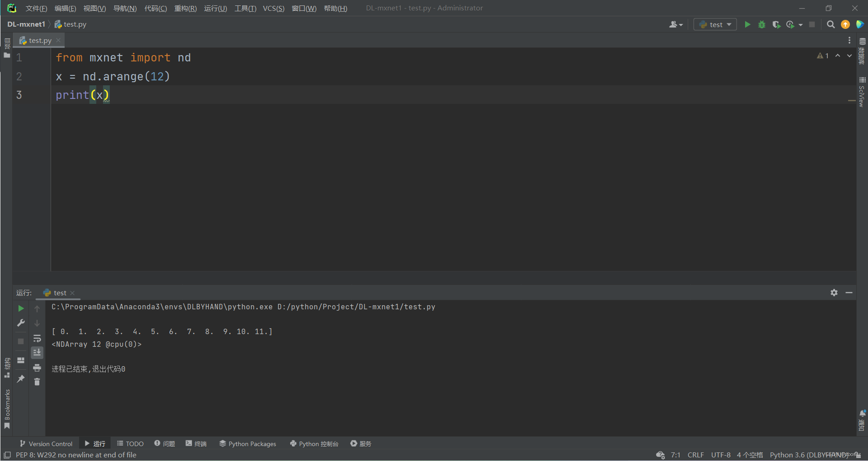Image resolution: width=868 pixels, height=461 pixels.
Task: Open Python 控制台 tool window
Action: (x=314, y=444)
